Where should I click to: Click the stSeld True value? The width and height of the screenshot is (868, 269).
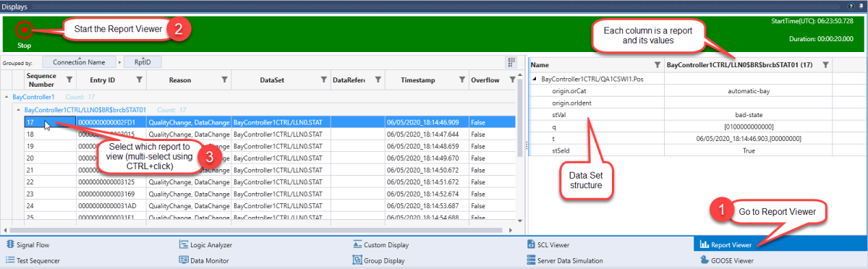(x=749, y=150)
